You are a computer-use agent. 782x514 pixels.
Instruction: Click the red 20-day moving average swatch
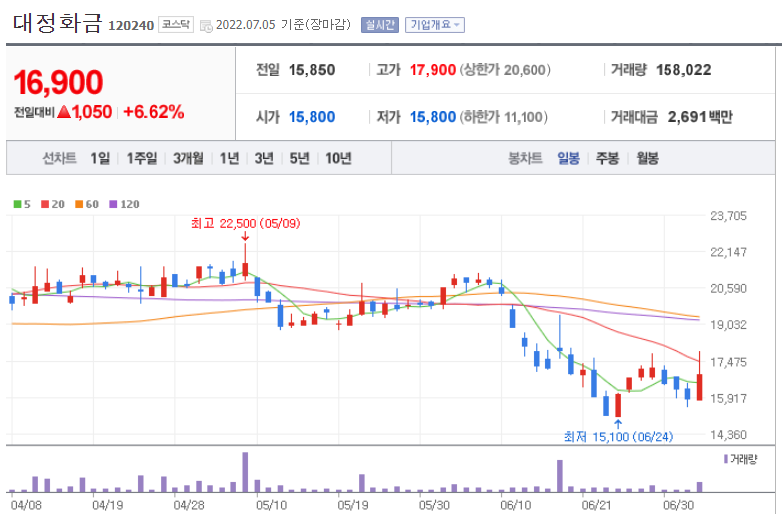(x=45, y=204)
